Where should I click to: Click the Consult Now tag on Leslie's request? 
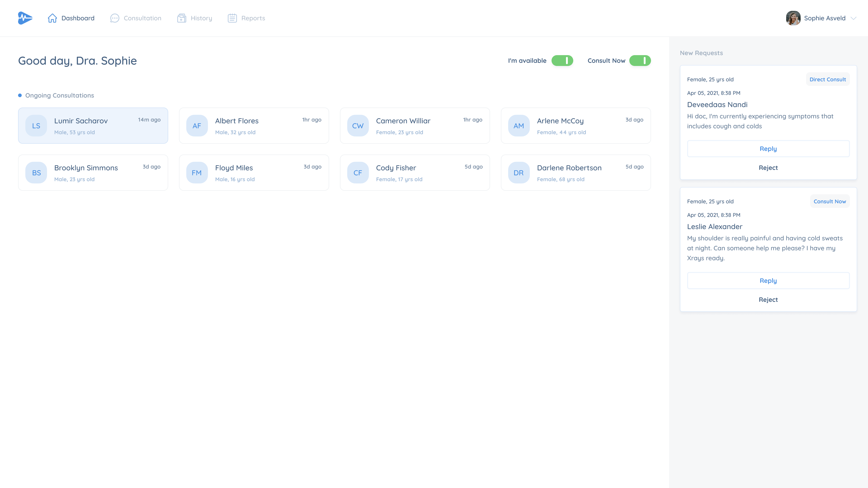coord(830,201)
